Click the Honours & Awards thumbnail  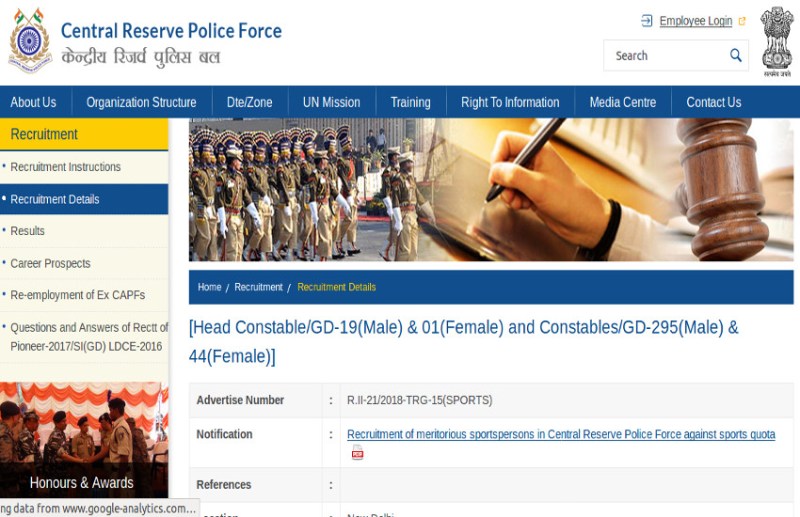coord(82,440)
